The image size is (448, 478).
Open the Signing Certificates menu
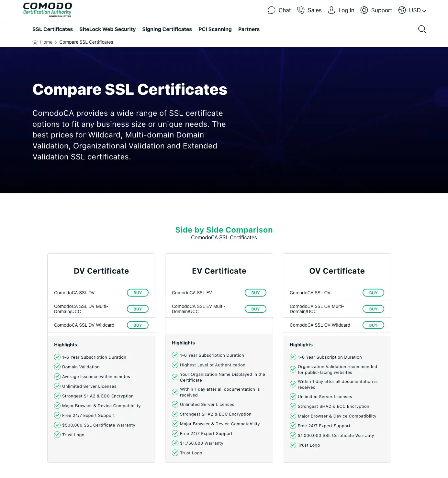coord(167,29)
